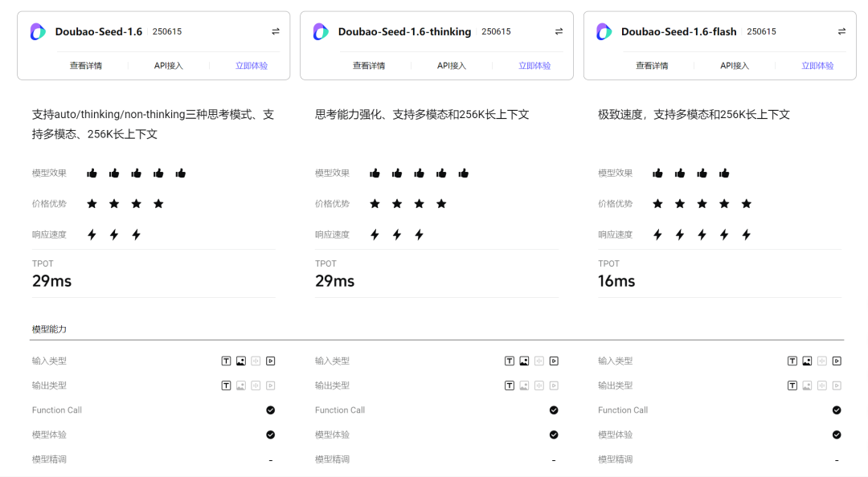Click fifth price star for Doubao-Seed-1.6-flash
The width and height of the screenshot is (868, 477).
click(x=747, y=204)
